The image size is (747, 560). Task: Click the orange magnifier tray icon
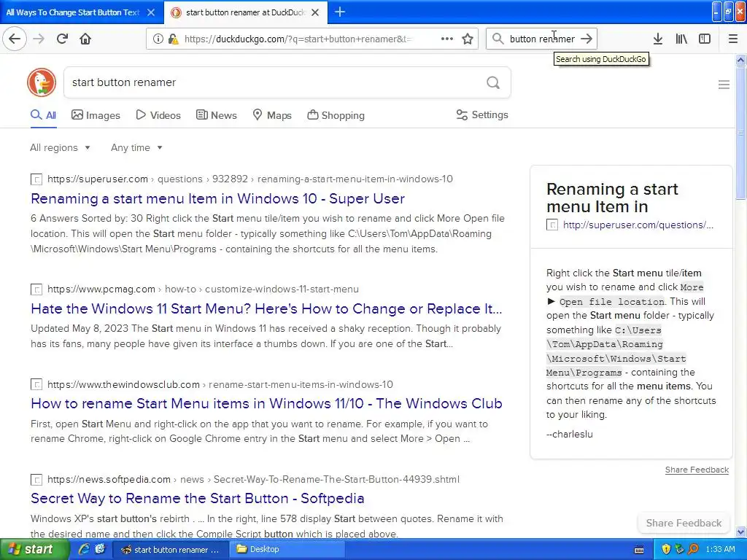pos(693,550)
